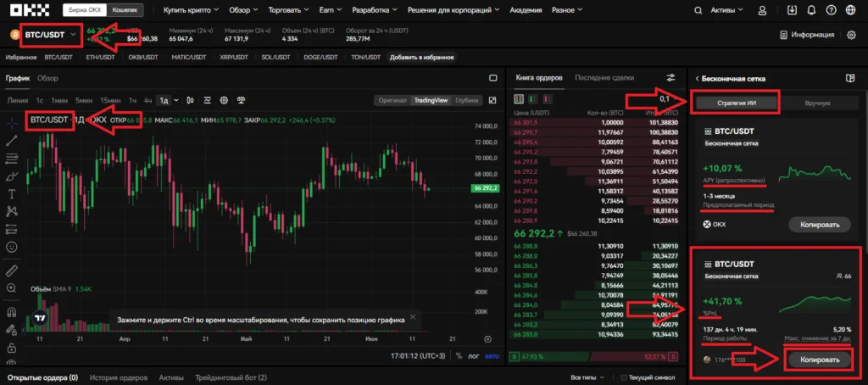Open Разработка dropdown menu
The width and height of the screenshot is (868, 385).
click(375, 10)
